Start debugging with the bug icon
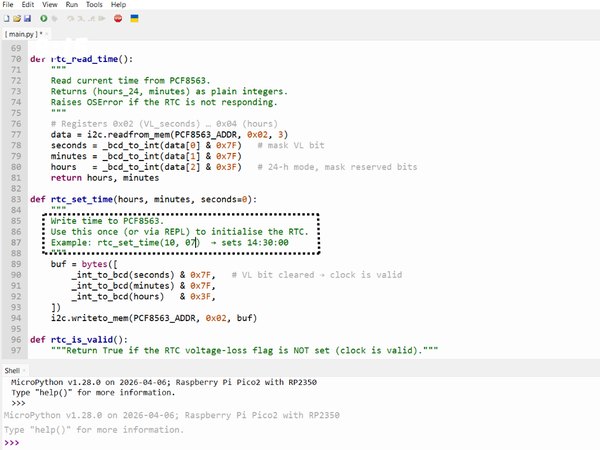The image size is (600, 450). pos(55,18)
